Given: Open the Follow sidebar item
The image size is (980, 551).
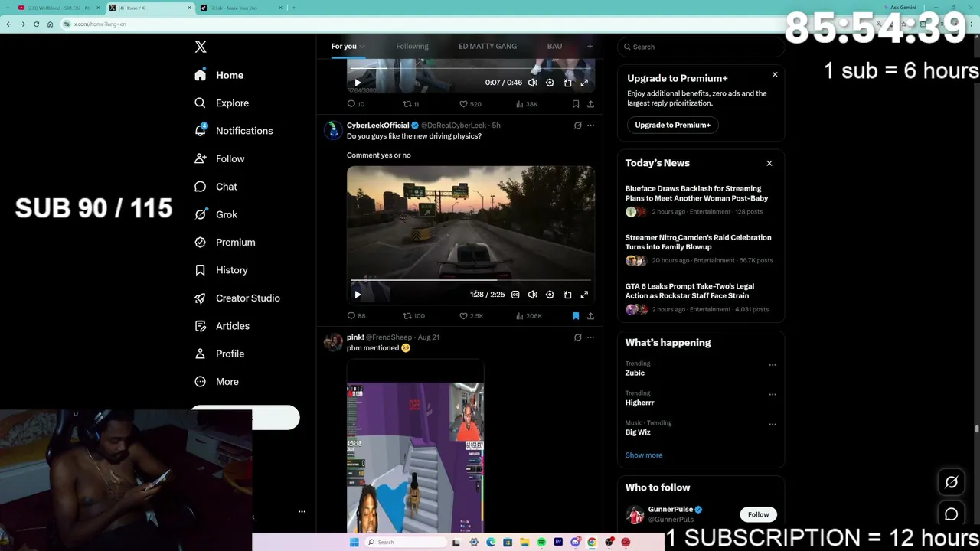Looking at the screenshot, I should (x=219, y=159).
